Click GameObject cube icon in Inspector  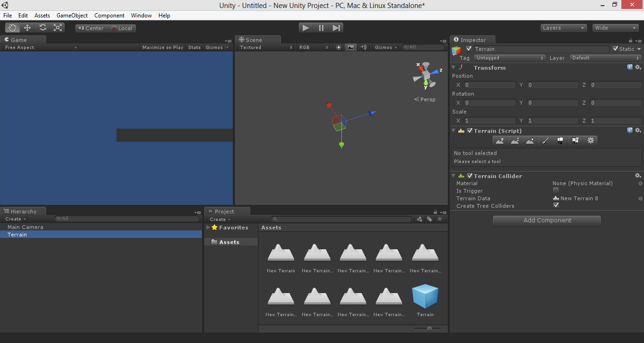(456, 50)
